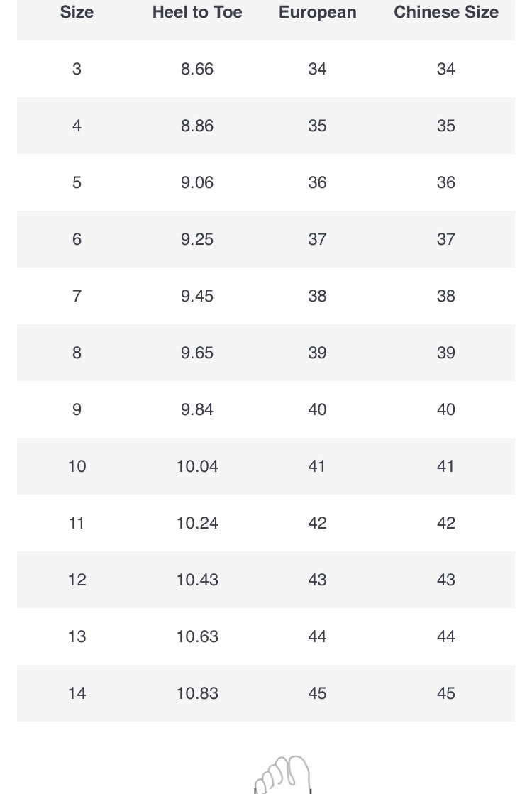This screenshot has width=532, height=794.
Task: Select the size 14 row label
Action: tap(77, 693)
